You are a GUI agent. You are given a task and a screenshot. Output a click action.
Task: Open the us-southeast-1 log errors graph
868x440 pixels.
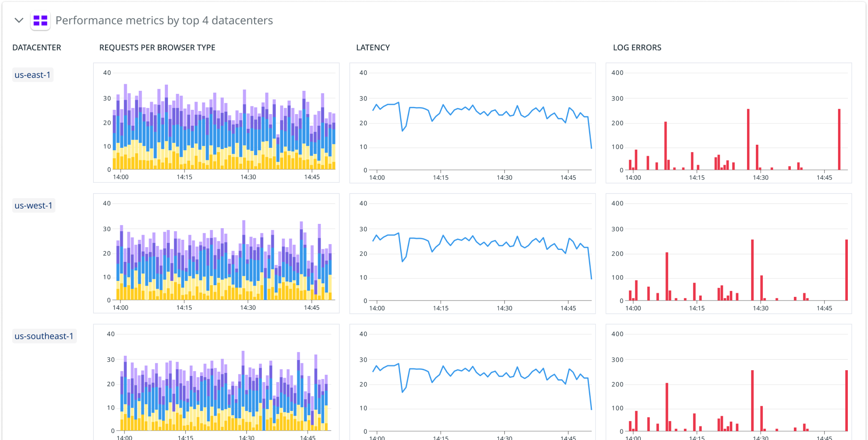tap(728, 382)
